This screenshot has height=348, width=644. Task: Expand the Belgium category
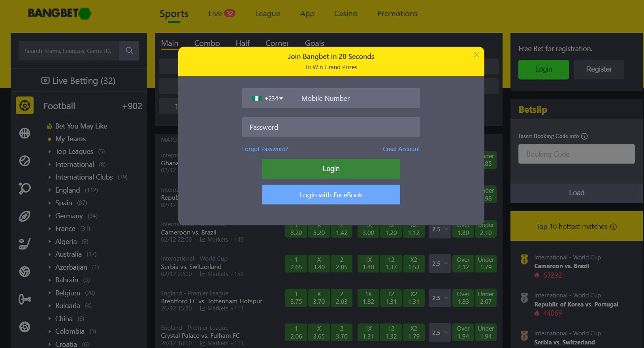pos(49,293)
